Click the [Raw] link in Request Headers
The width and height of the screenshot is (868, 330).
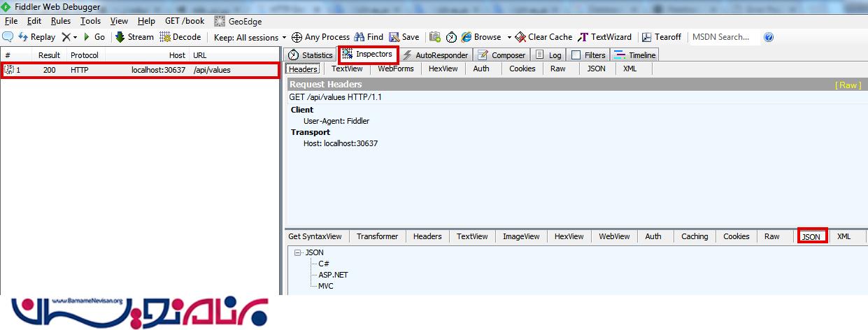(x=848, y=85)
